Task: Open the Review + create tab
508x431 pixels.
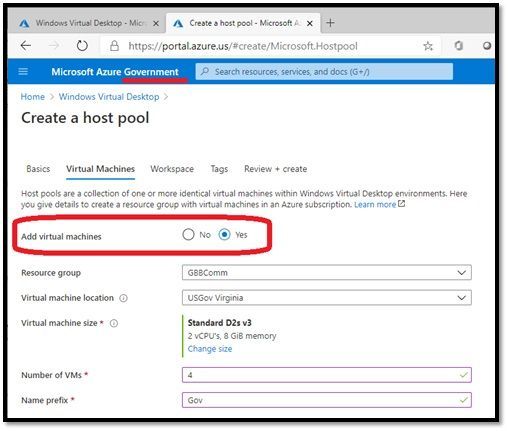Action: pos(275,169)
